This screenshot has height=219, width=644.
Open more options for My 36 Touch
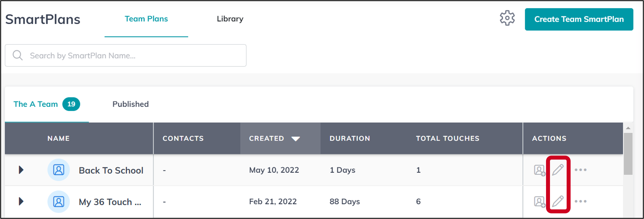pos(580,201)
